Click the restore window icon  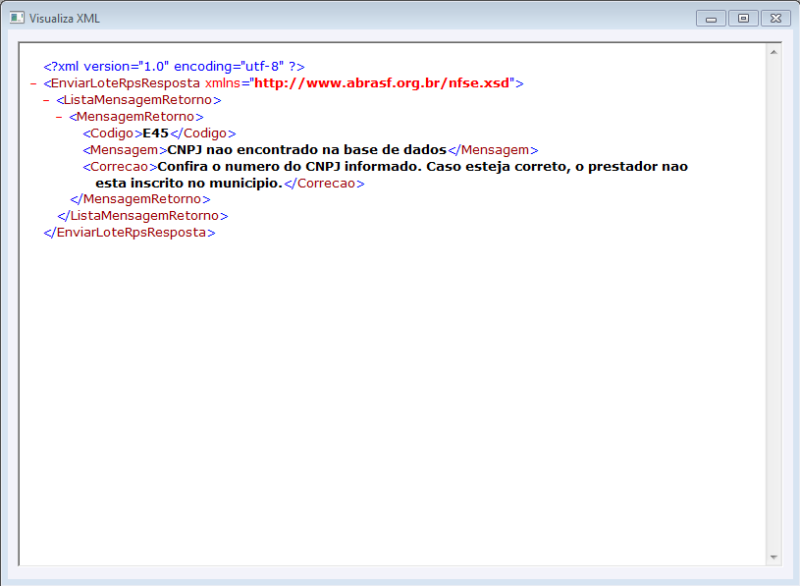(742, 17)
